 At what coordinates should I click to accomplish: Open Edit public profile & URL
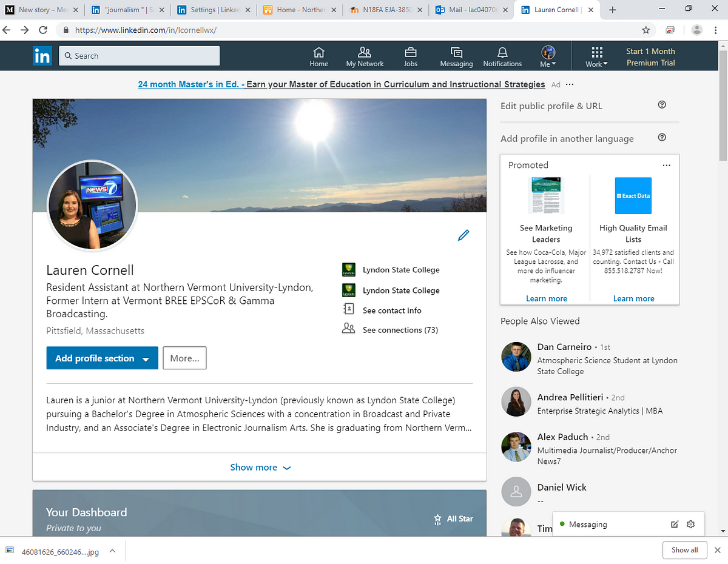(551, 106)
